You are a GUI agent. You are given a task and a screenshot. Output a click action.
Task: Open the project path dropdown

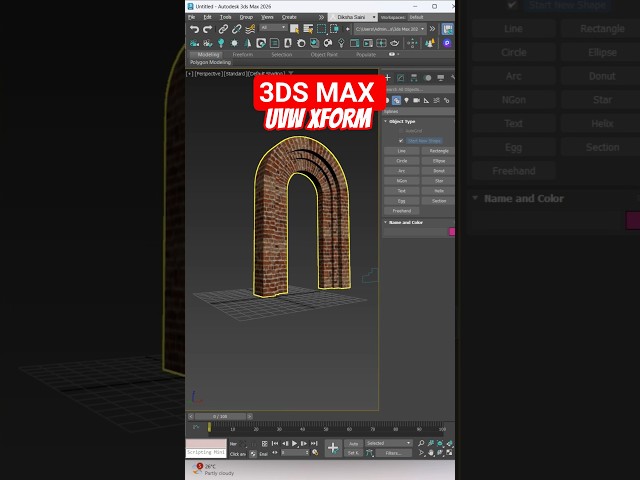(390, 29)
